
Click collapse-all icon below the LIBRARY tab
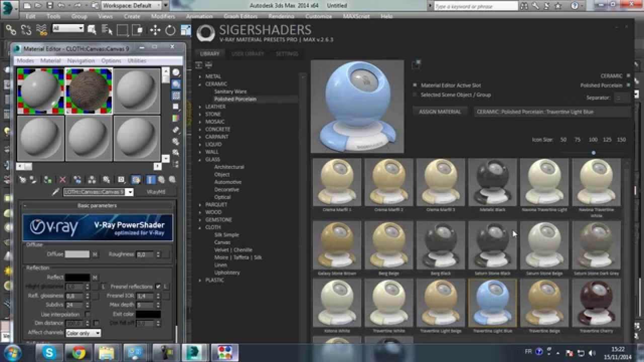(x=208, y=65)
